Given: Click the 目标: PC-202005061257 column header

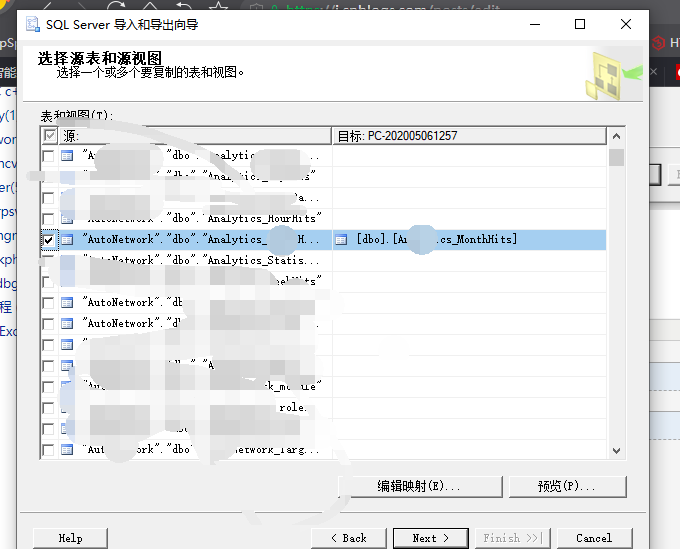Looking at the screenshot, I should 469,136.
